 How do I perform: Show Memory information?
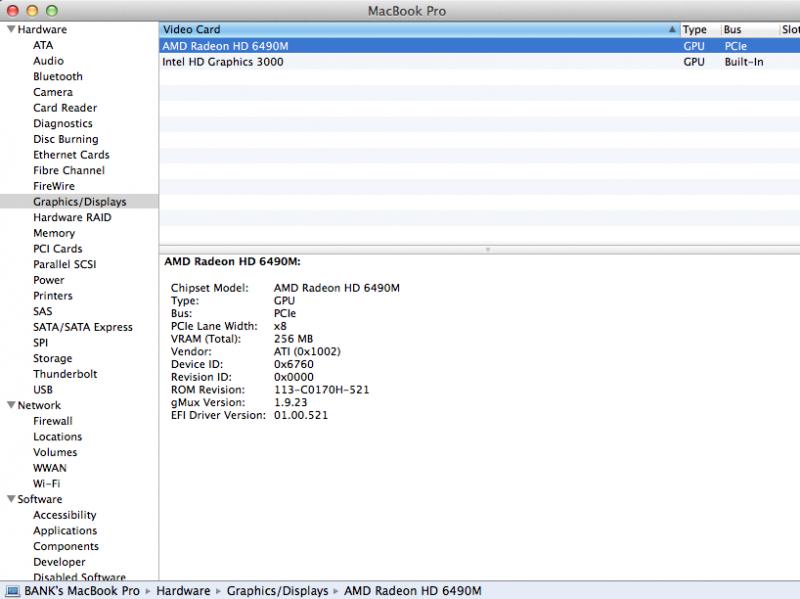(x=54, y=233)
